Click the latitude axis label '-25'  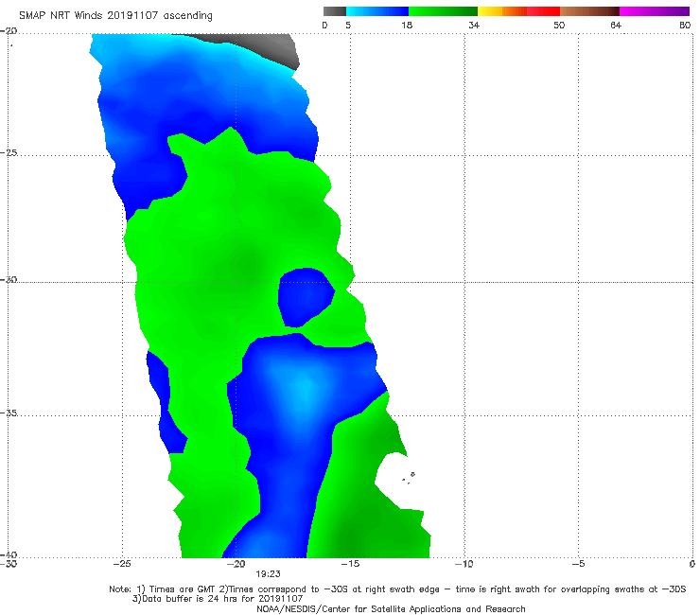(x=9, y=152)
